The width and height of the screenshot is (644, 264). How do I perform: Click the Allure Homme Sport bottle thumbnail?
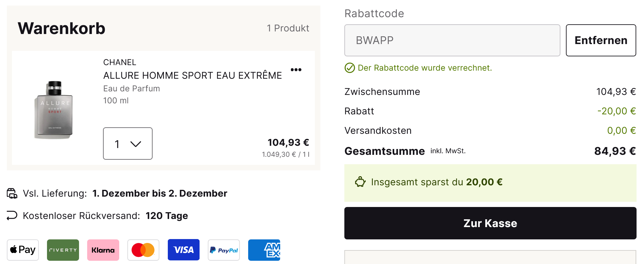pos(54,109)
